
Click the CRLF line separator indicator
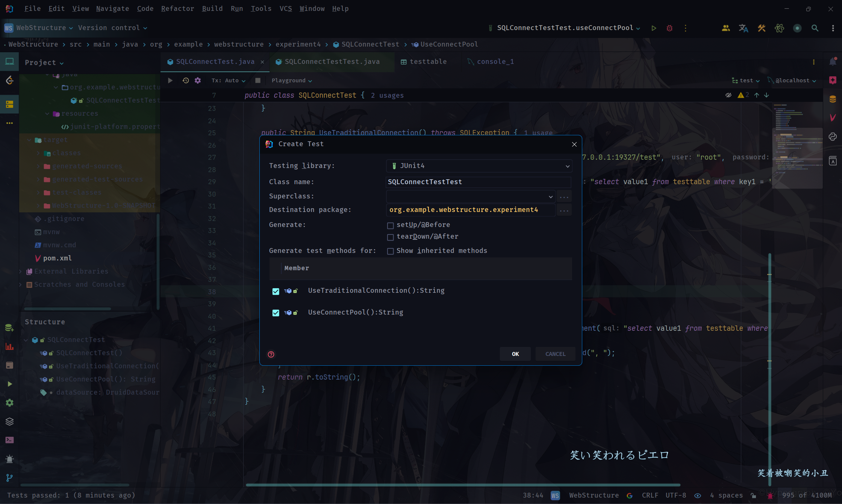click(650, 495)
